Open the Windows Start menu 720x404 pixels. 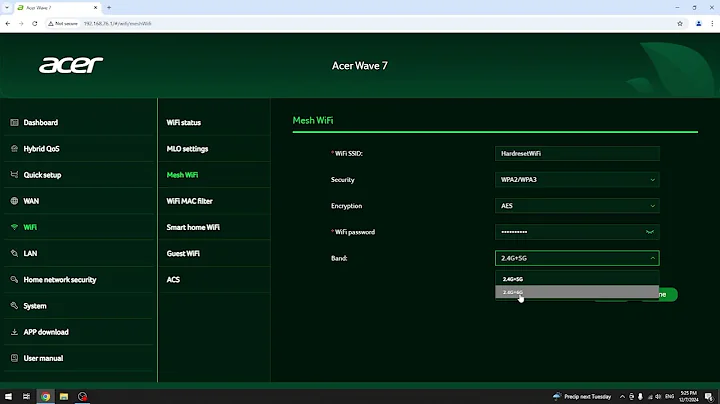[8, 396]
